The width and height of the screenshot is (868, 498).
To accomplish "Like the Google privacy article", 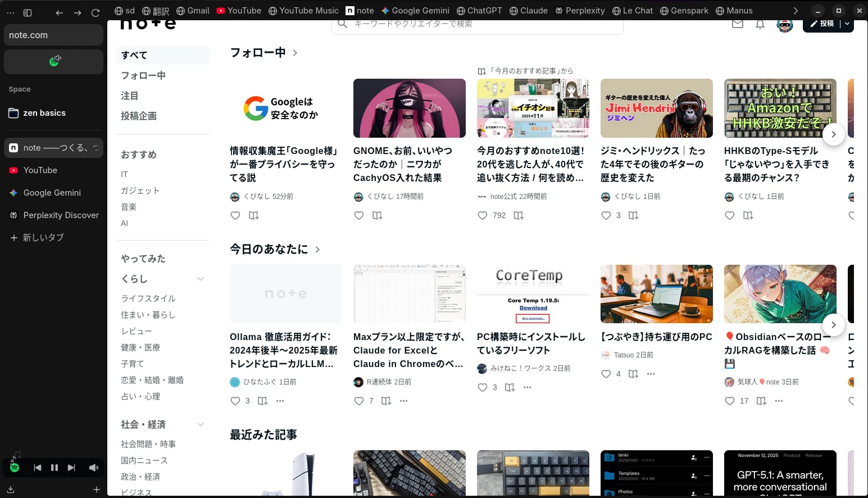I will tap(235, 215).
